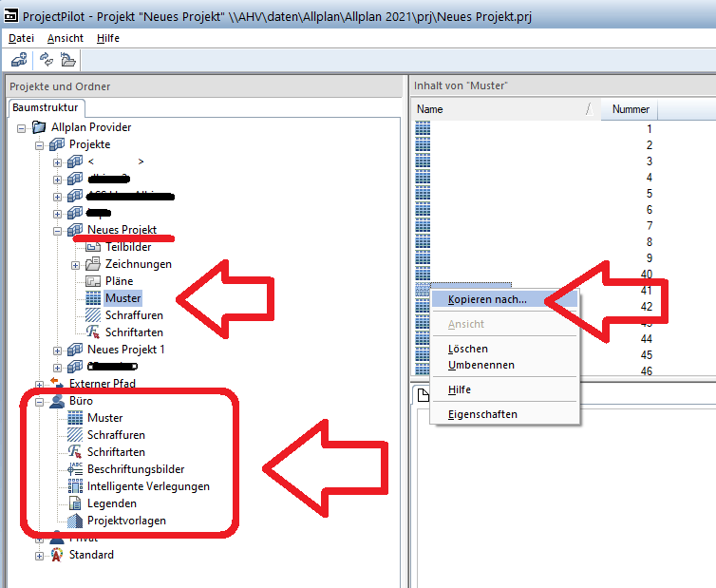Image resolution: width=716 pixels, height=588 pixels.
Task: Click the Standard node icon
Action: [57, 555]
